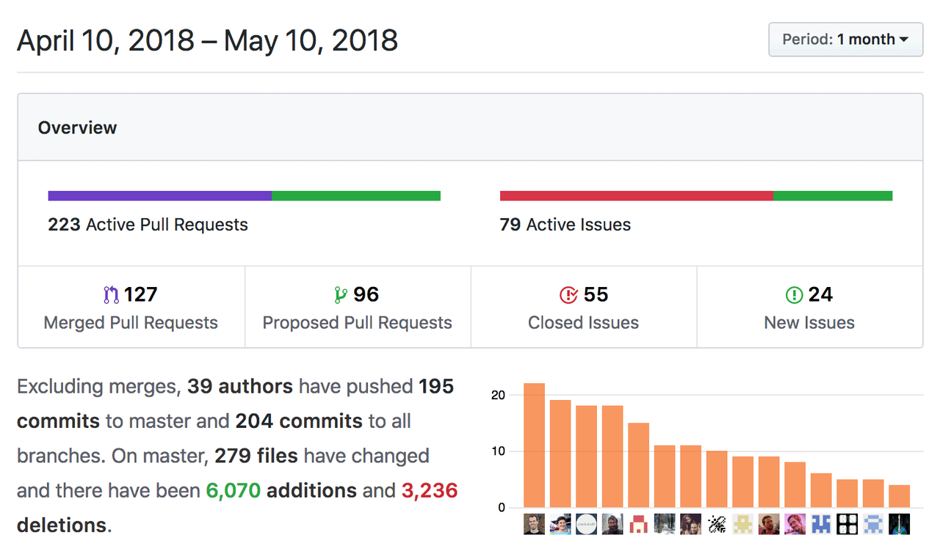Click the first contributor avatar under the chart
This screenshot has height=560, width=940.
click(x=534, y=523)
